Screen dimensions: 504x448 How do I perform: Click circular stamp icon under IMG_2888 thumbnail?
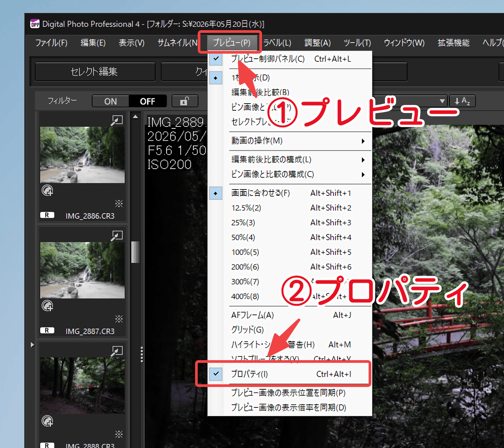[47, 422]
